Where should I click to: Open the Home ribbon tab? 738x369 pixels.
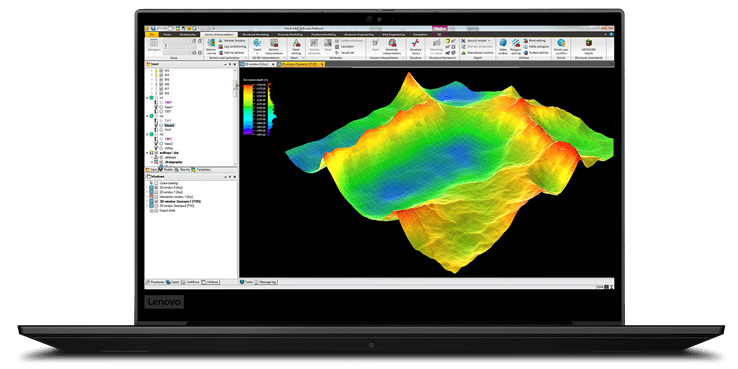[x=167, y=34]
